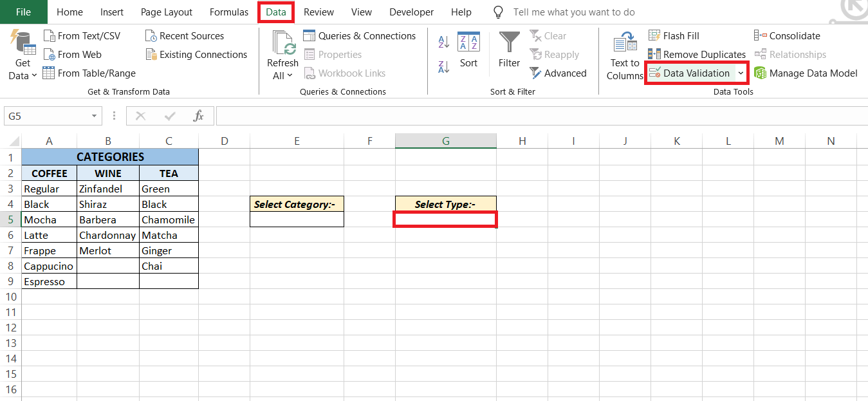The image size is (868, 401).
Task: Switch to the Formulas tab
Action: 229,12
